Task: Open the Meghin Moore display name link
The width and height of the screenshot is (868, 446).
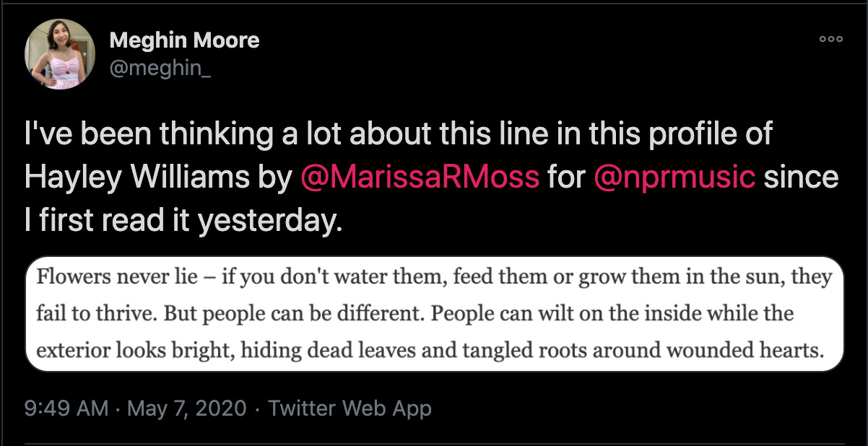Action: [184, 40]
